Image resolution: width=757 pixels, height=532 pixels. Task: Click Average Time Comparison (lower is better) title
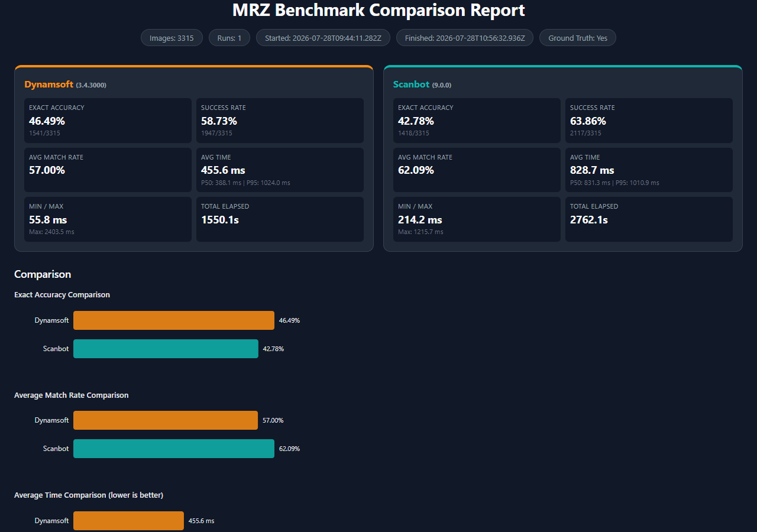[89, 495]
